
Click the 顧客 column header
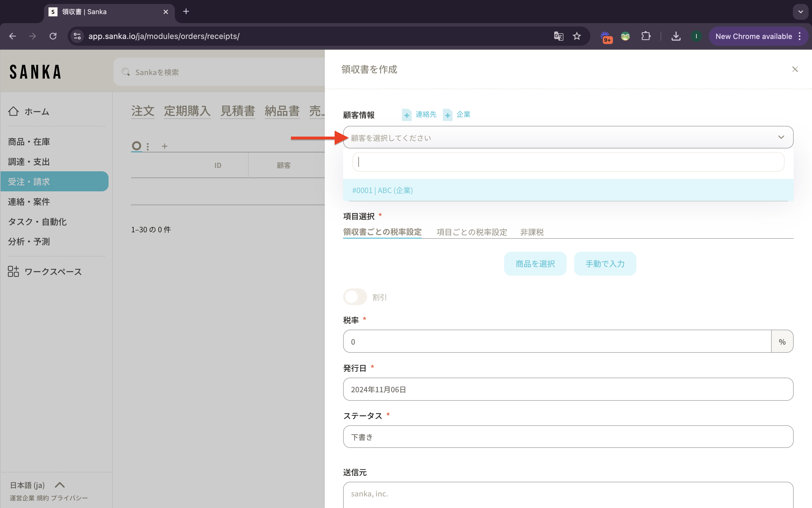click(284, 165)
